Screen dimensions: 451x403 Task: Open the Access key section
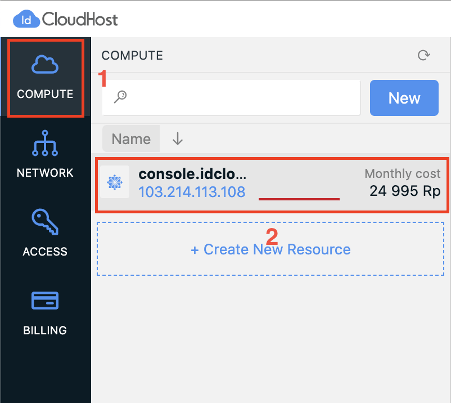coord(45,233)
